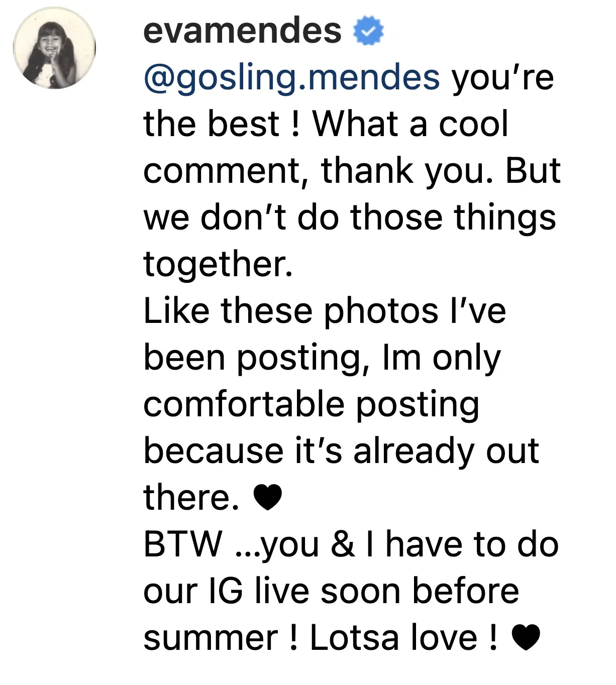Image resolution: width=616 pixels, height=685 pixels.
Task: Click the line "we don't do those things"
Action: pos(350,217)
